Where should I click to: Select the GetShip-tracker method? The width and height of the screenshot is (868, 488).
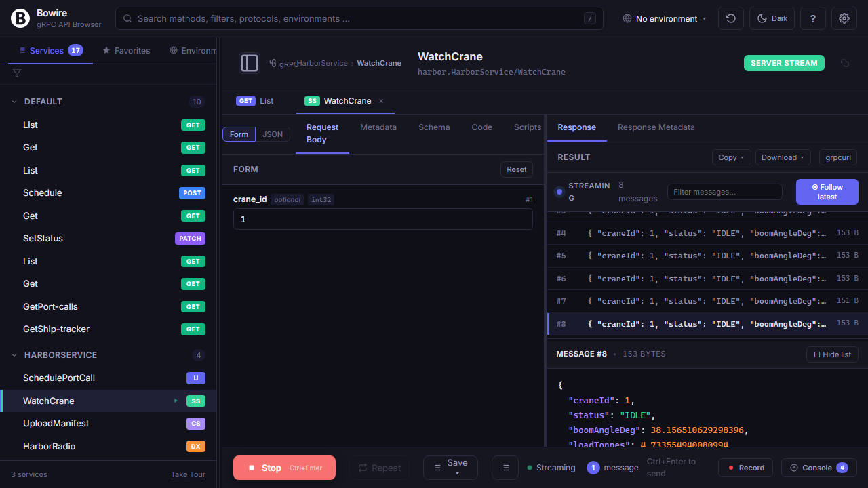(x=108, y=329)
